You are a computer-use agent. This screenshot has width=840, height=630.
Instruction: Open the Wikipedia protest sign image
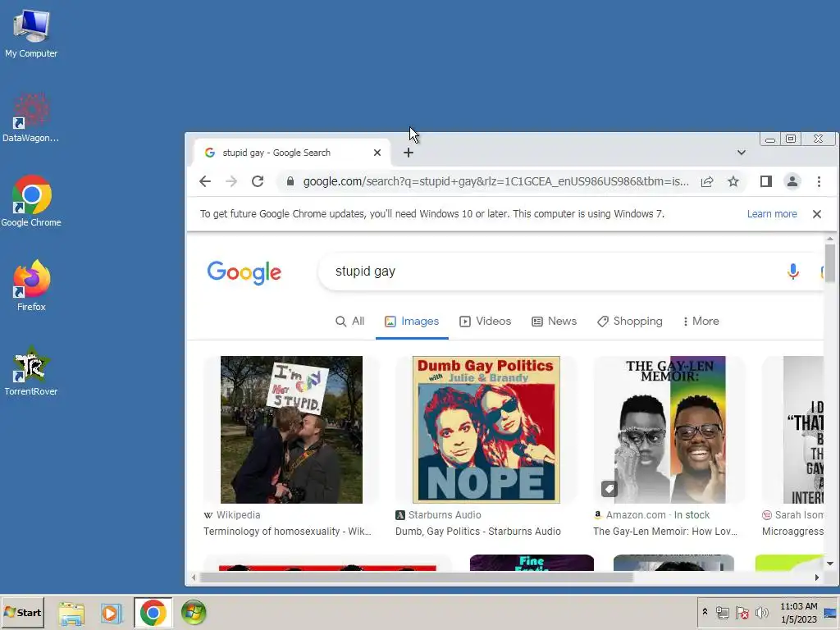pyautogui.click(x=291, y=430)
